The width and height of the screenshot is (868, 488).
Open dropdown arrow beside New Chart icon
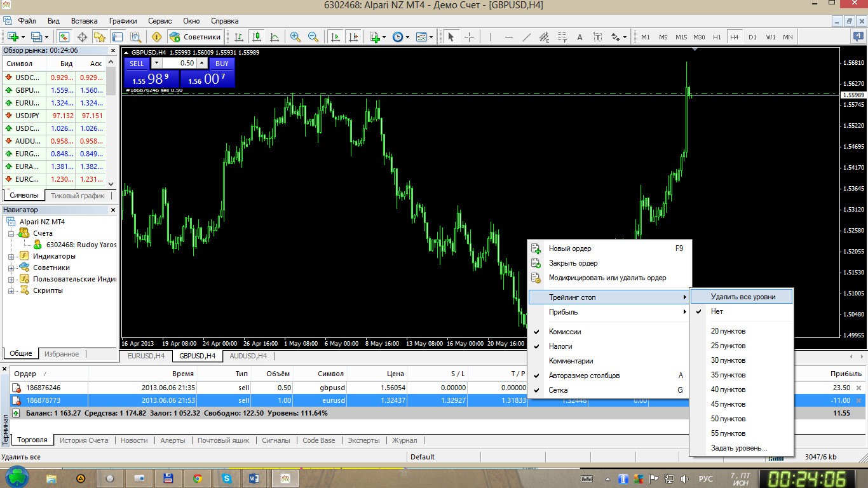(x=23, y=37)
